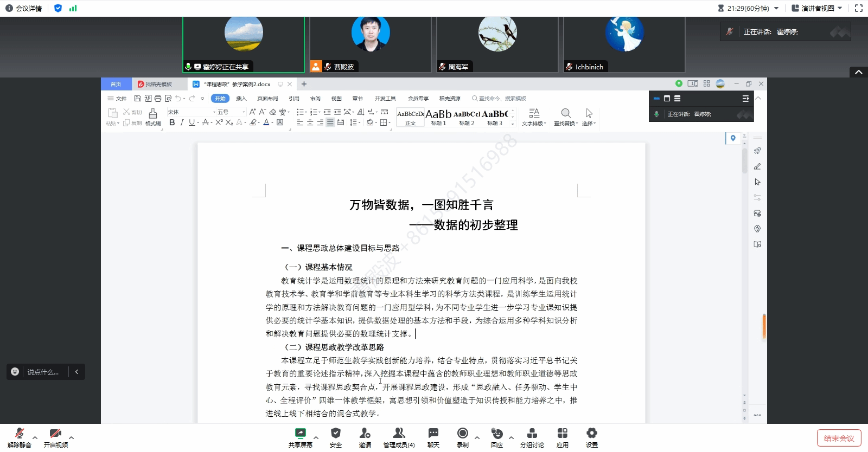This screenshot has height=452, width=868.
Task: Switch to the 插入 ribbon tab
Action: [241, 99]
